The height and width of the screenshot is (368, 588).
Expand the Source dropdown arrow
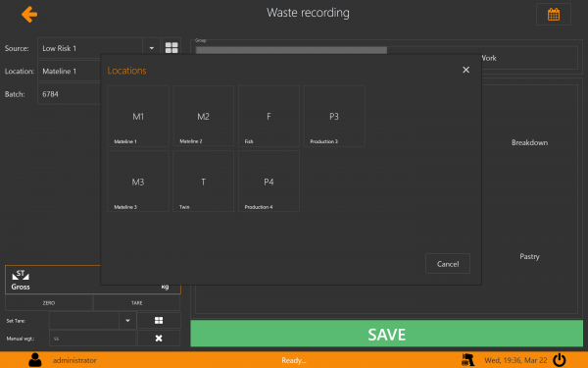[152, 48]
